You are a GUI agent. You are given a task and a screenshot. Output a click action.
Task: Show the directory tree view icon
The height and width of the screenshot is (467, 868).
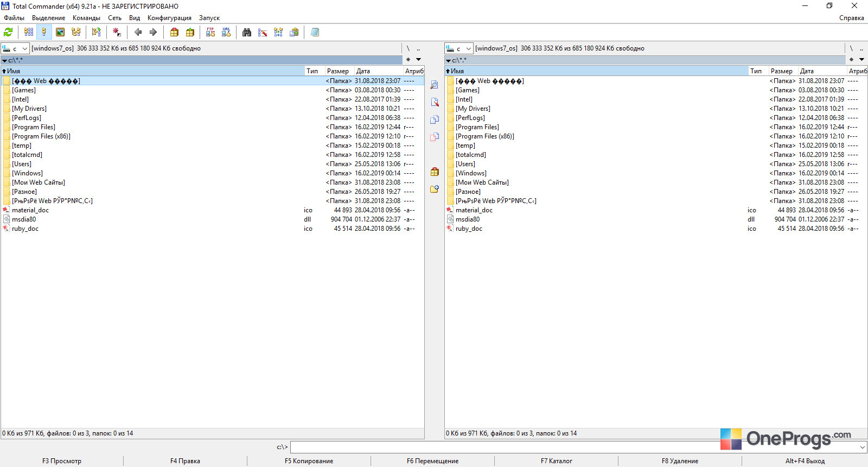(76, 32)
